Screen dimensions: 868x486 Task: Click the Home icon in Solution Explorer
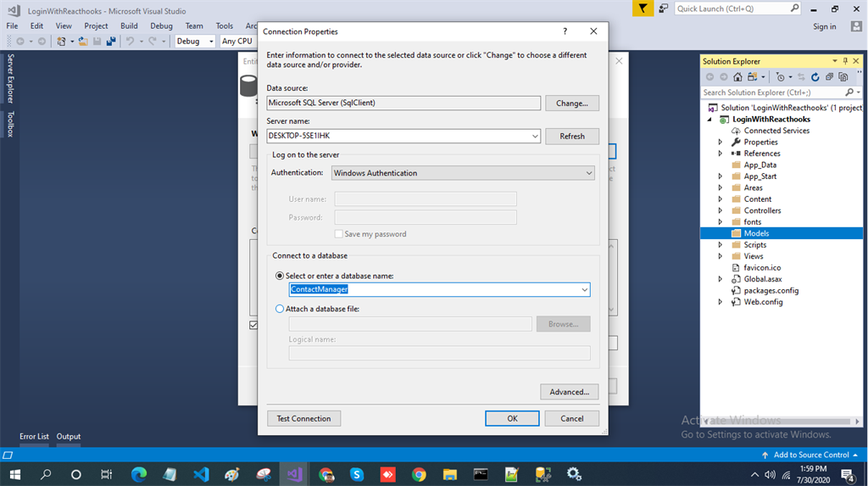click(737, 77)
